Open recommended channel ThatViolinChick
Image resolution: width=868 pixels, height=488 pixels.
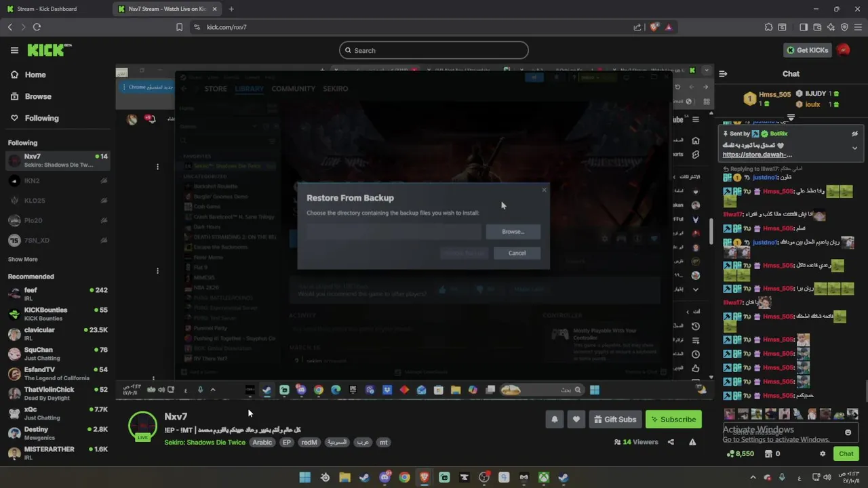coord(58,393)
